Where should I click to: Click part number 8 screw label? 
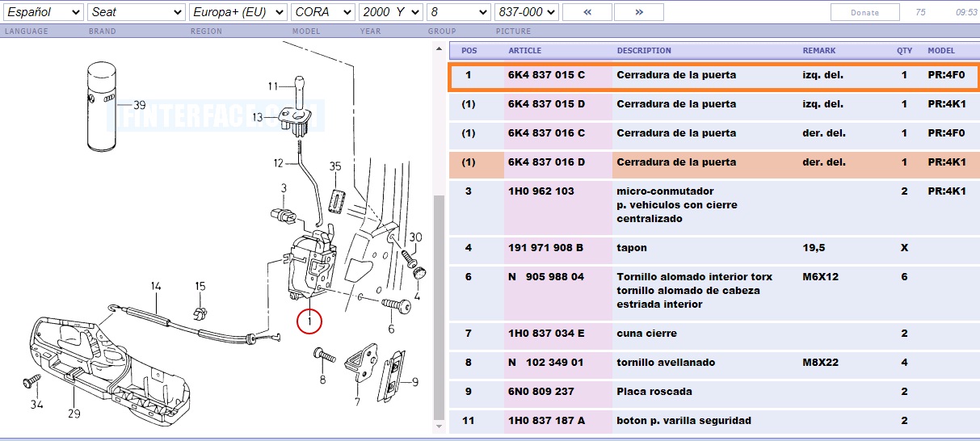click(x=322, y=380)
